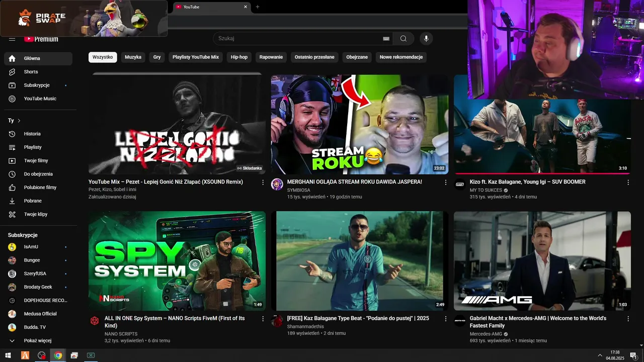The width and height of the screenshot is (644, 362).
Task: Open options menu for Kizo SUV BOOMER video
Action: point(628,183)
